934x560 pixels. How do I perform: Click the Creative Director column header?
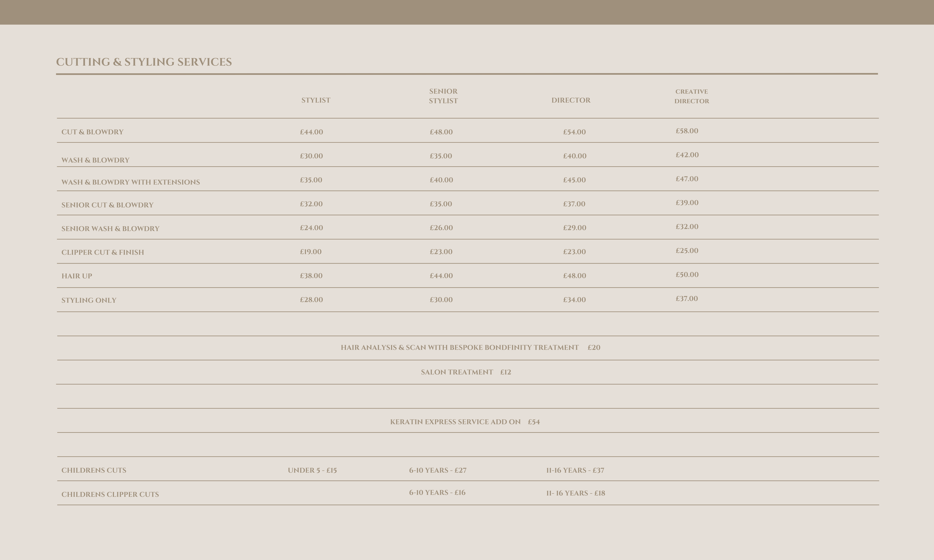coord(691,96)
